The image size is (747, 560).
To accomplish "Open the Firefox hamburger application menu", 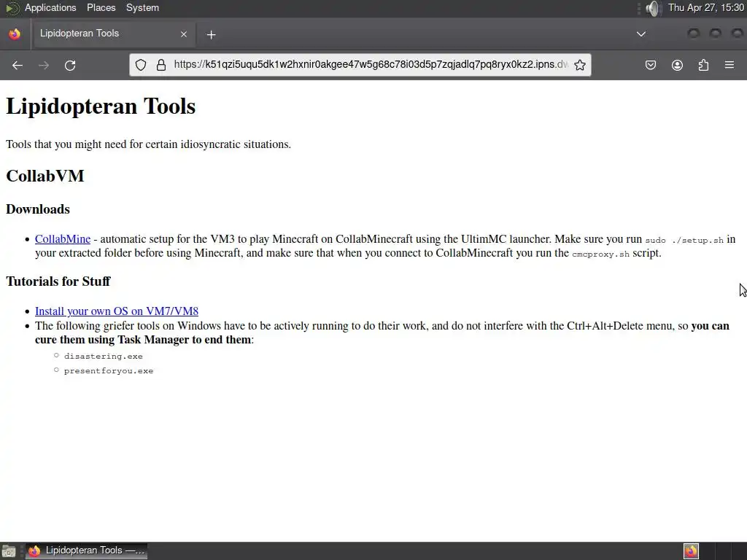I will tap(729, 65).
